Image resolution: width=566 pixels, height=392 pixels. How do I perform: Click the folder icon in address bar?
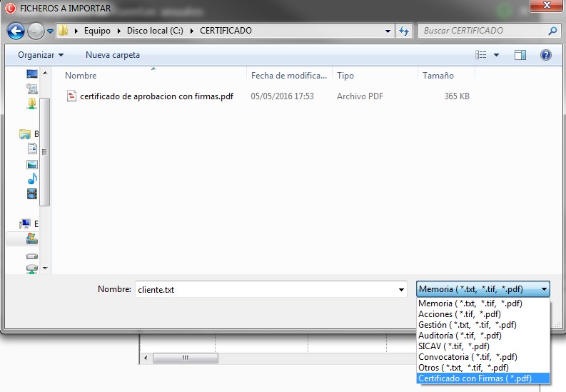click(x=64, y=30)
